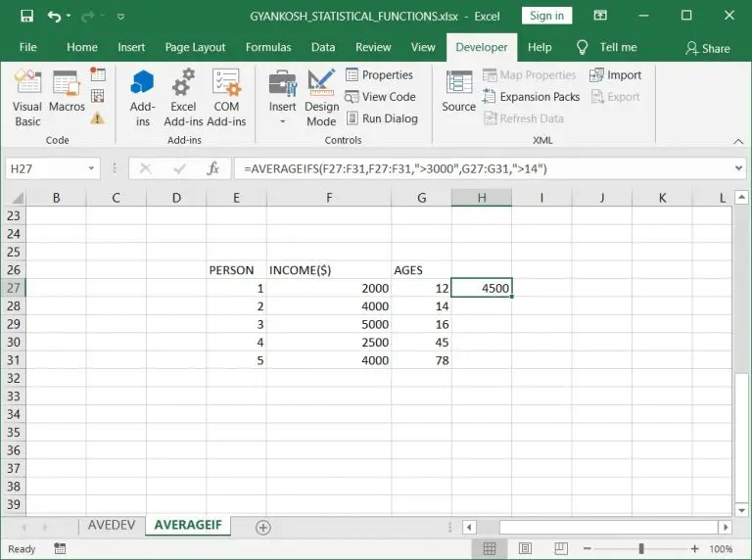The height and width of the screenshot is (560, 752).
Task: Switch to the Formulas tab
Action: coord(268,47)
